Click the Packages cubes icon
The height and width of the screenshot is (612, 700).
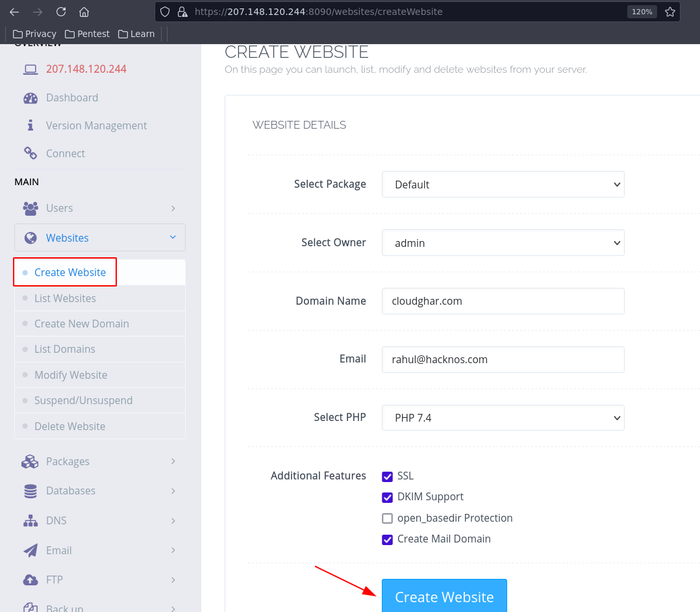(30, 461)
